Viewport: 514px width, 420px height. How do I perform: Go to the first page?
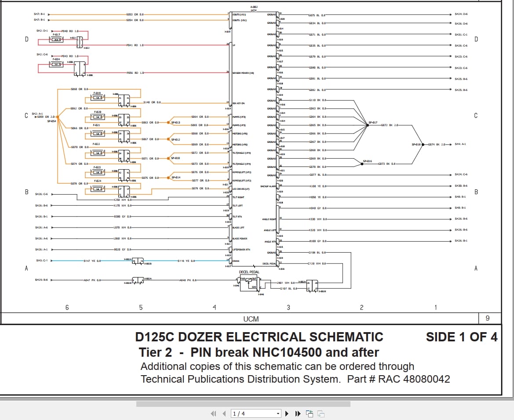[214, 413]
